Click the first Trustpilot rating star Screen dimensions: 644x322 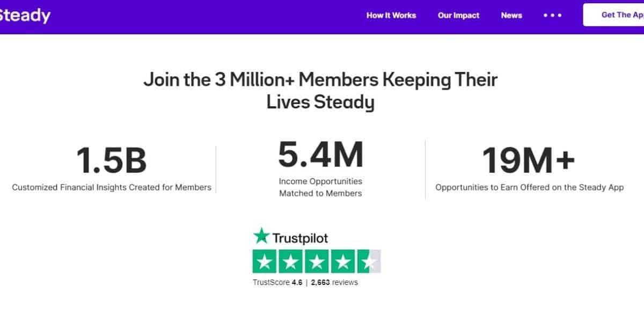[265, 262]
